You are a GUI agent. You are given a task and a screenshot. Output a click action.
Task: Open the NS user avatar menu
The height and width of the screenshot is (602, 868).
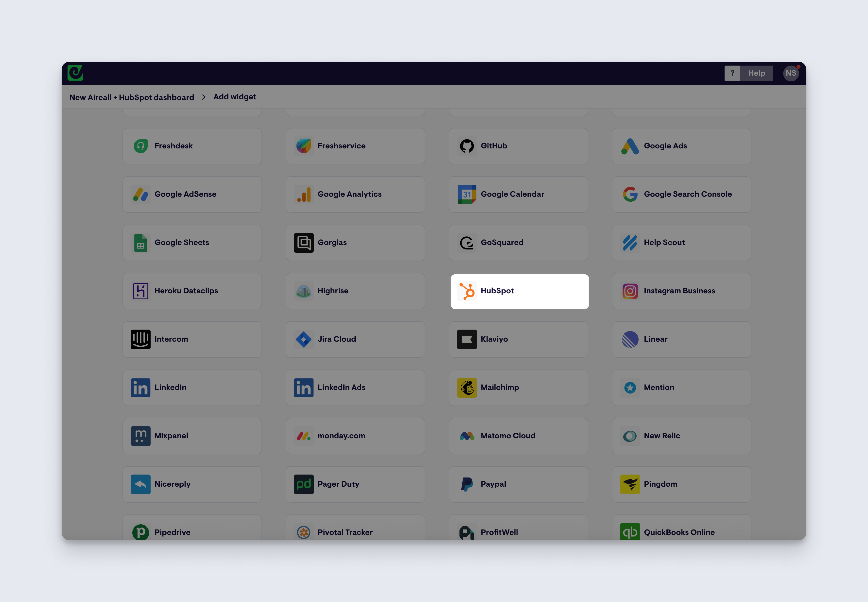pos(791,73)
